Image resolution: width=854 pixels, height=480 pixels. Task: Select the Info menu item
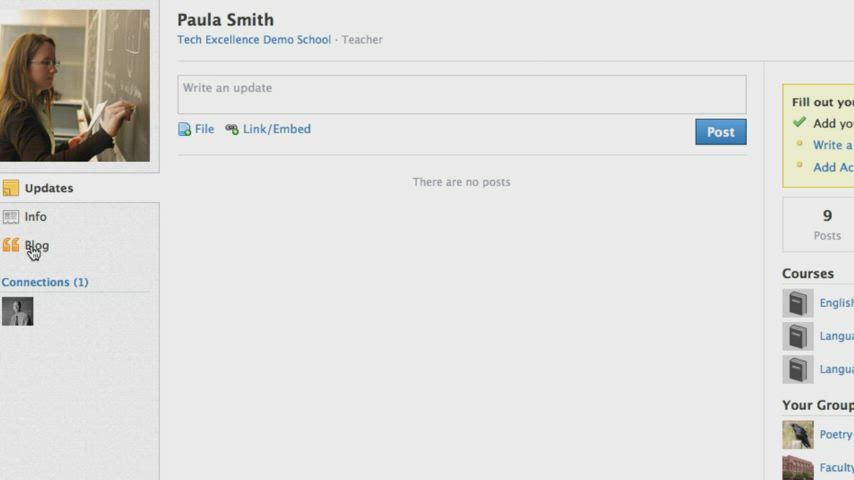(x=36, y=217)
